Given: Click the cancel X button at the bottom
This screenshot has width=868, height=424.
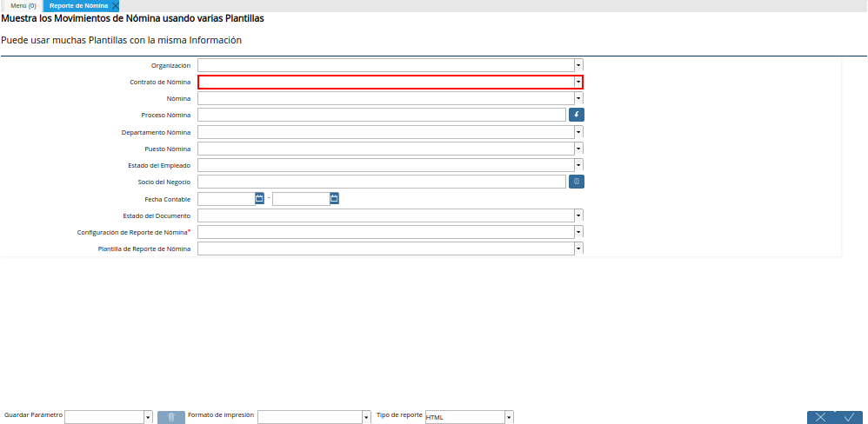Looking at the screenshot, I should [820, 417].
